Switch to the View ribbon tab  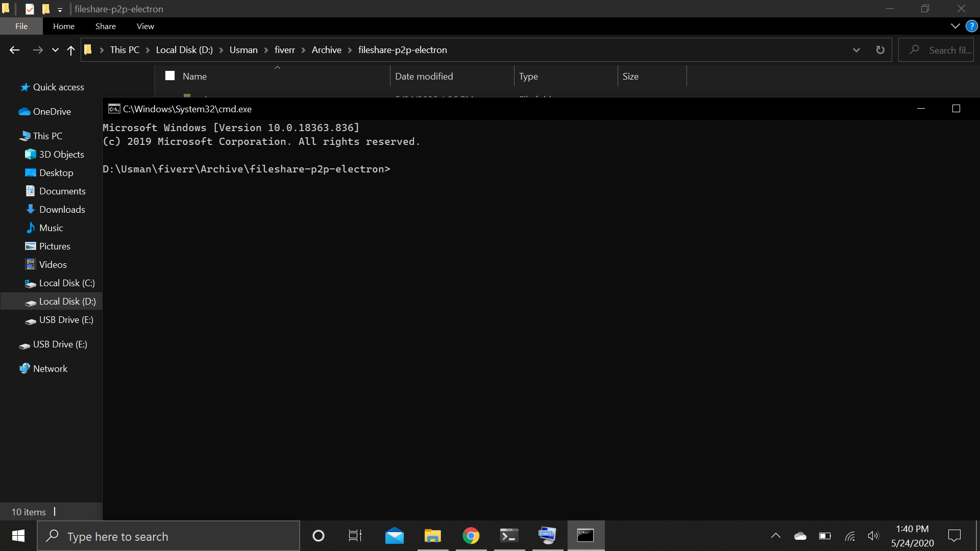pyautogui.click(x=144, y=26)
